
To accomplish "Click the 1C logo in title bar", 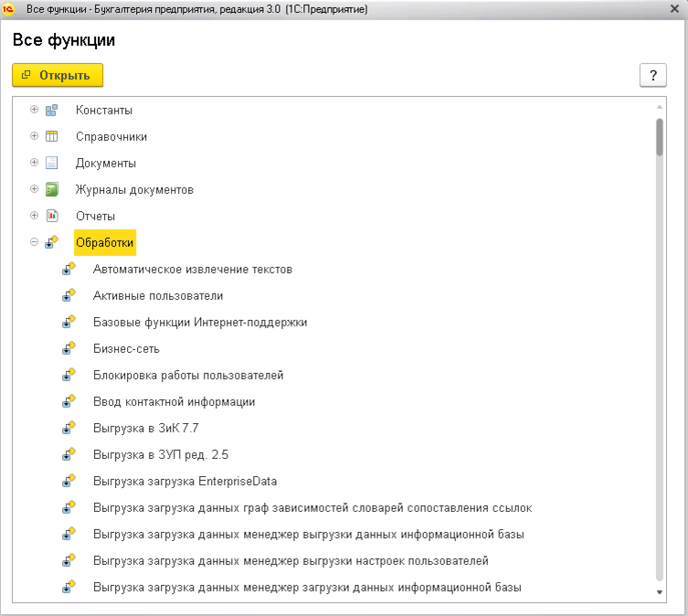I will tap(8, 9).
